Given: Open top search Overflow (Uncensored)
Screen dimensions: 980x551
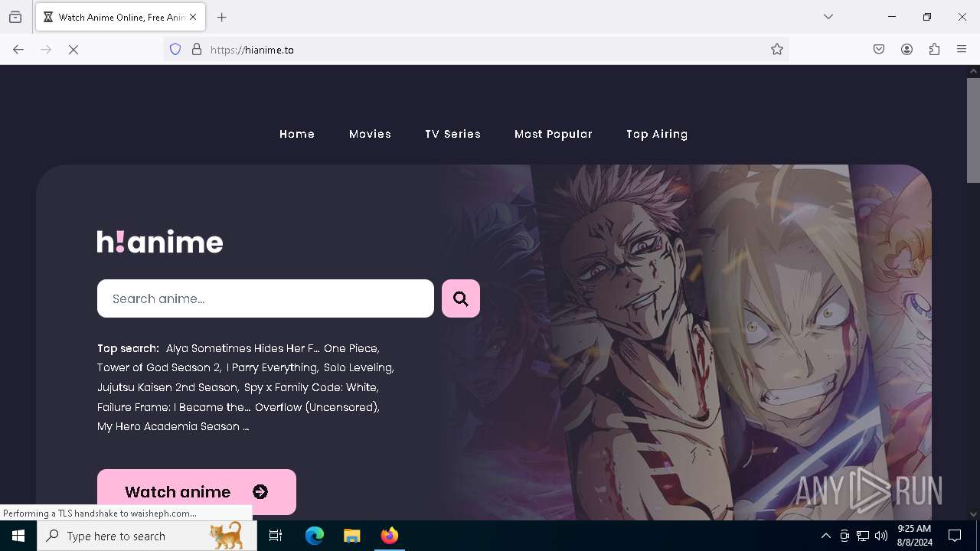Looking at the screenshot, I should tap(317, 407).
